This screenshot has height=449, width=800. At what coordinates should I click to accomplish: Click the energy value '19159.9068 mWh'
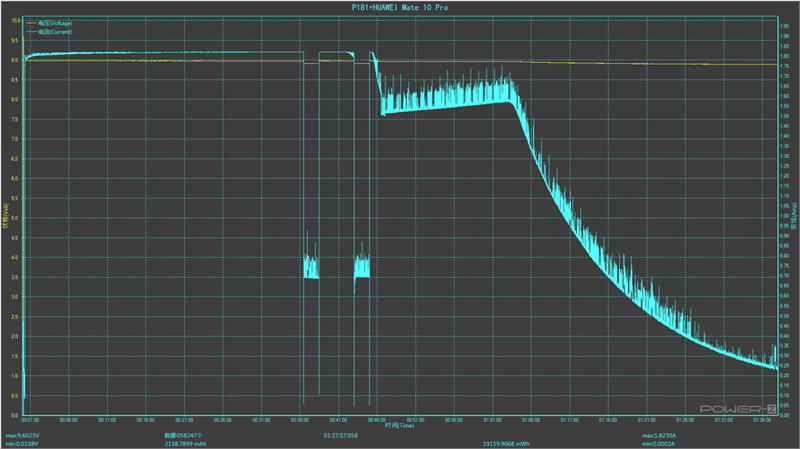[507, 444]
